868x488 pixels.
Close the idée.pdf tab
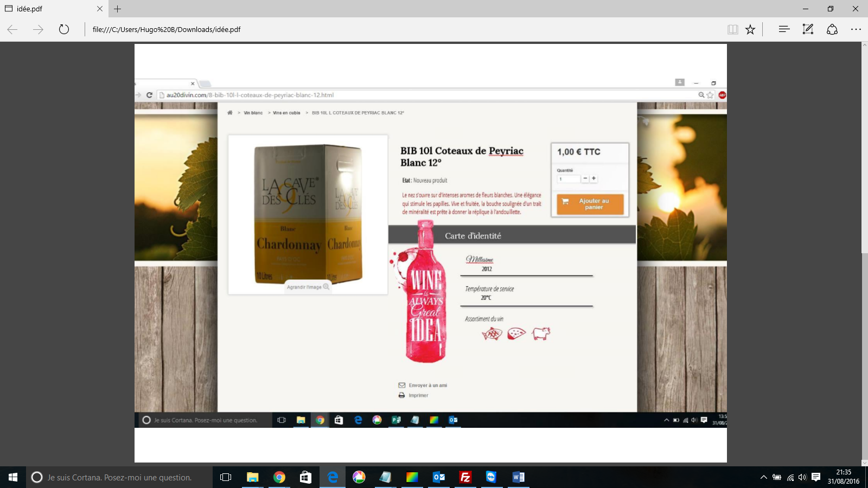(100, 9)
